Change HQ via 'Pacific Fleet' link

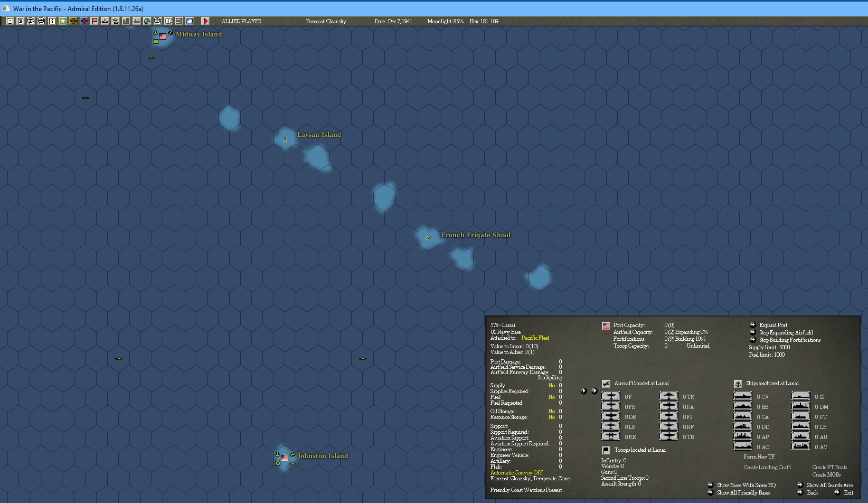[535, 338]
